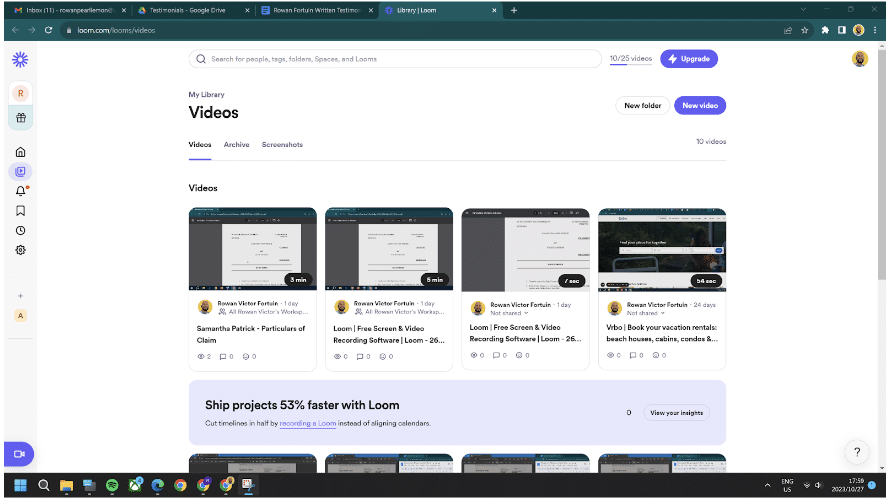Go to Home via house icon
This screenshot has height=502, width=888.
[20, 152]
